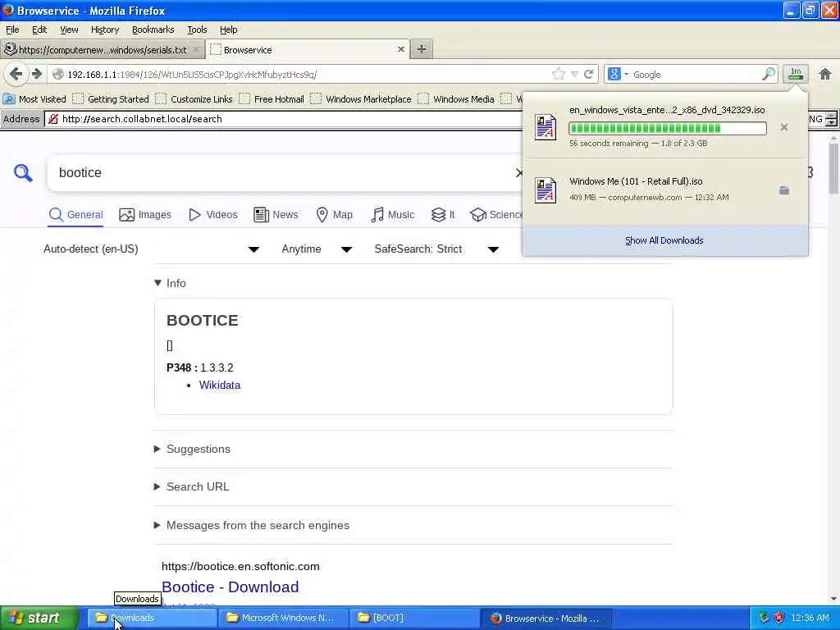Open the SafeSearch Strict dropdown
Viewport: 840px width, 630px height.
click(x=436, y=249)
